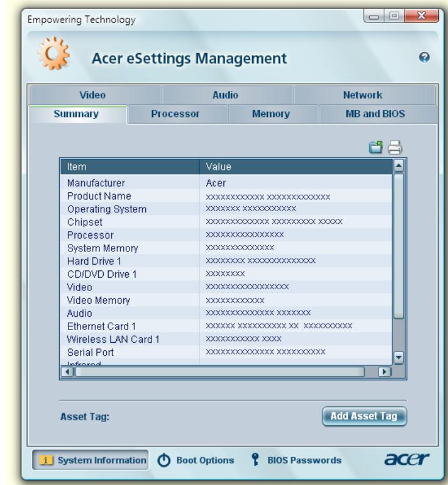Select the Audio row in the list
The height and width of the screenshot is (485, 448).
point(226,313)
